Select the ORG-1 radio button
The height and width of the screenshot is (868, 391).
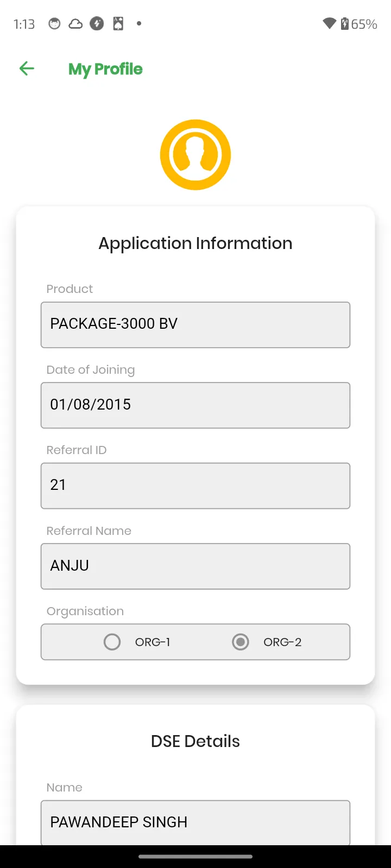pos(112,642)
